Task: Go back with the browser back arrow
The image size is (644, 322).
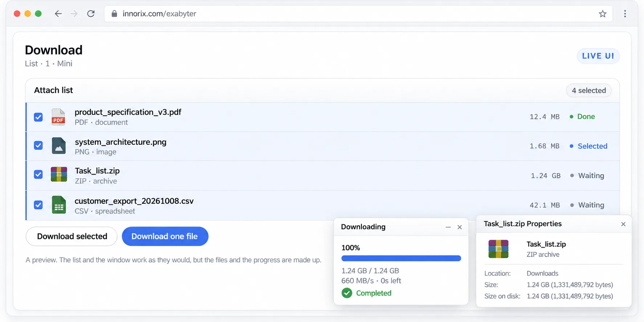Action: pyautogui.click(x=58, y=14)
